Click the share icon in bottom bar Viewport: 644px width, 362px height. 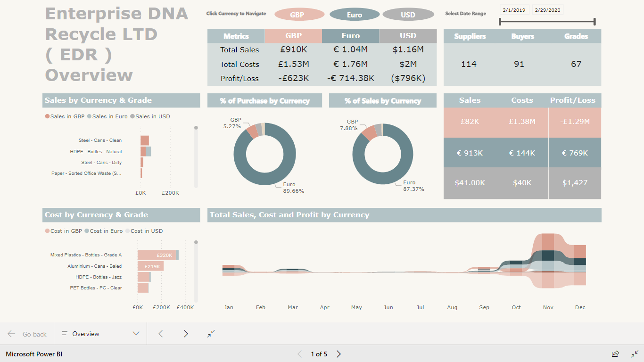coord(615,354)
